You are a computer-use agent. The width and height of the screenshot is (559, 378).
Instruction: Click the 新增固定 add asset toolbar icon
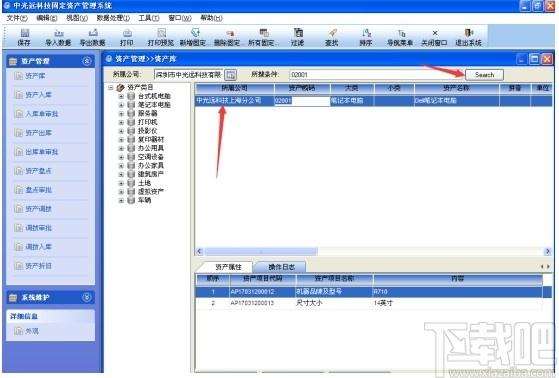tap(193, 37)
